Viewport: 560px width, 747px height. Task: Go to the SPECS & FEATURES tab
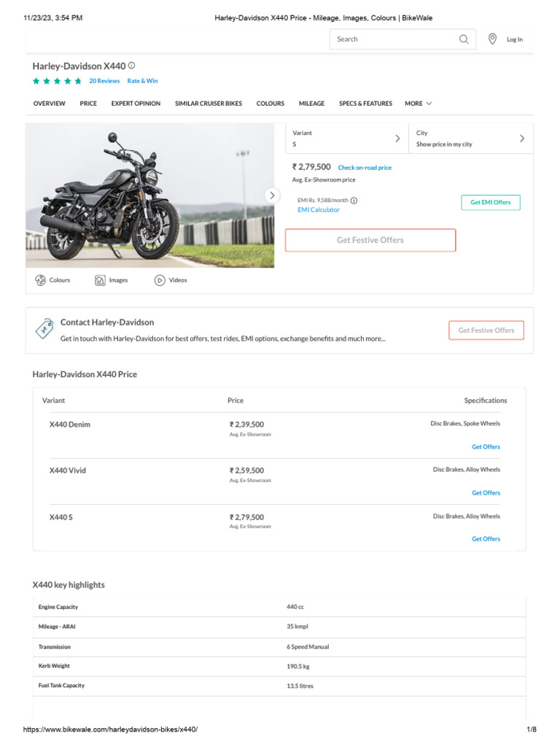365,104
